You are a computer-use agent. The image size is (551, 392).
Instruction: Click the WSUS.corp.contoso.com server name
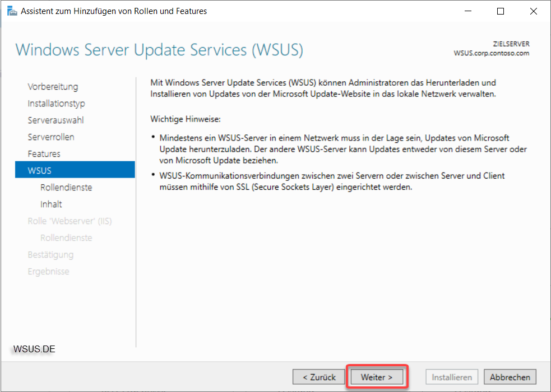point(491,53)
